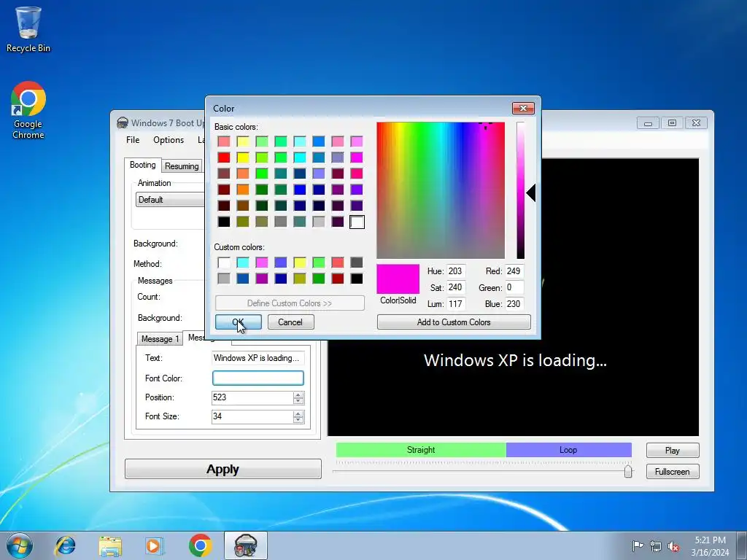Click the message Text input field
The height and width of the screenshot is (560, 747).
[x=258, y=357]
